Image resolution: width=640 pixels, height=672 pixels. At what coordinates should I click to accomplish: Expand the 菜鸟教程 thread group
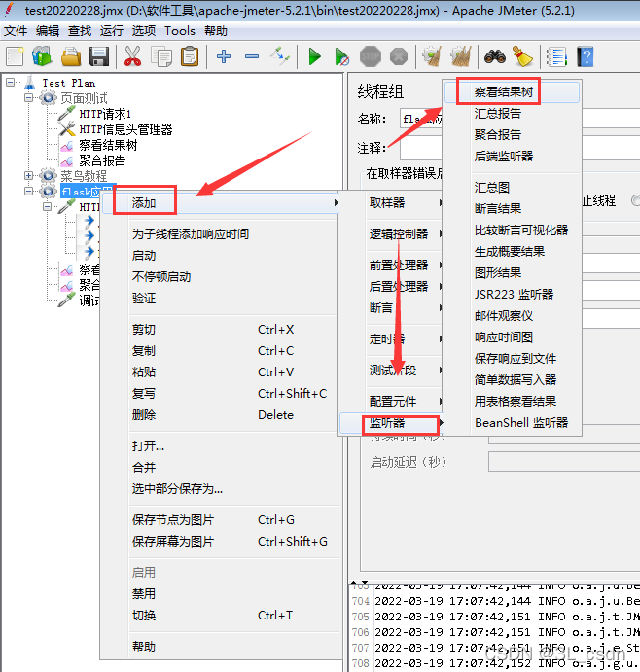[x=29, y=175]
